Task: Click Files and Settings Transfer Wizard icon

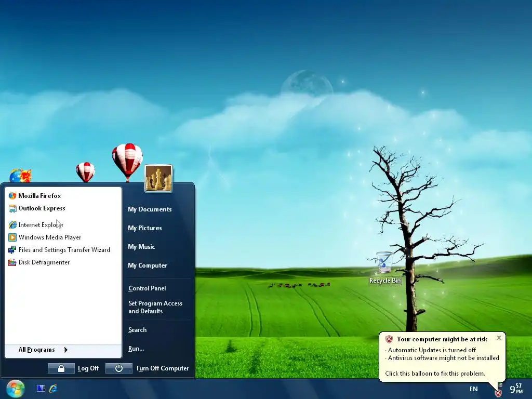Action: 12,250
